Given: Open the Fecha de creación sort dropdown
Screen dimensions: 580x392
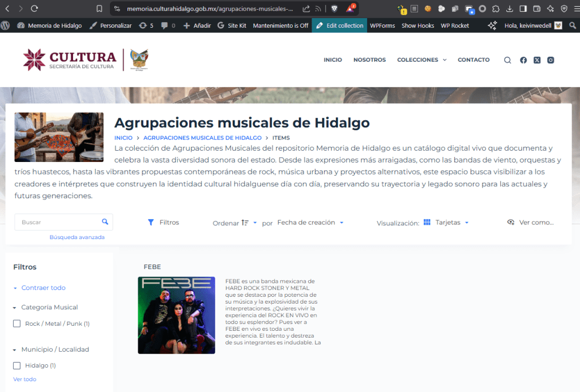Looking at the screenshot, I should click(x=310, y=223).
